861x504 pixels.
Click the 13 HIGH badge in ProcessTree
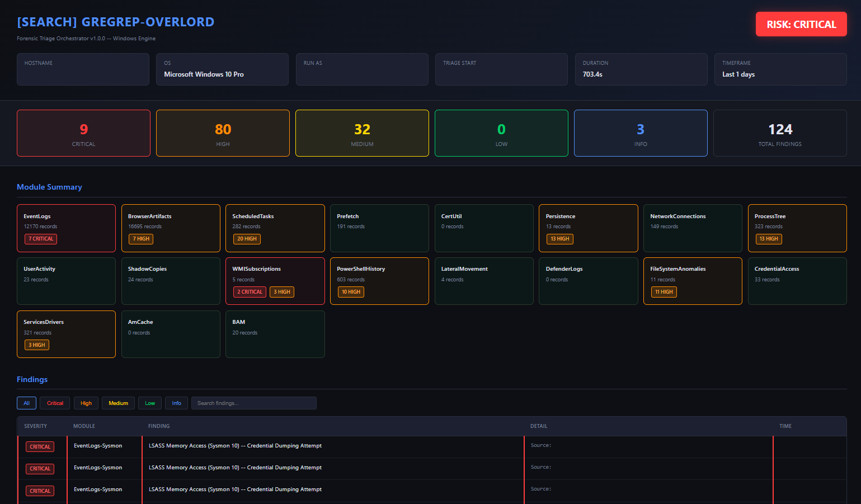point(769,239)
